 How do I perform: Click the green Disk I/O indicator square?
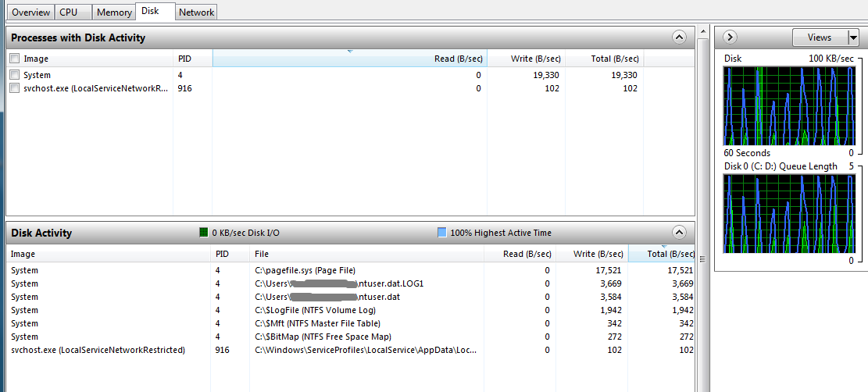click(x=204, y=233)
